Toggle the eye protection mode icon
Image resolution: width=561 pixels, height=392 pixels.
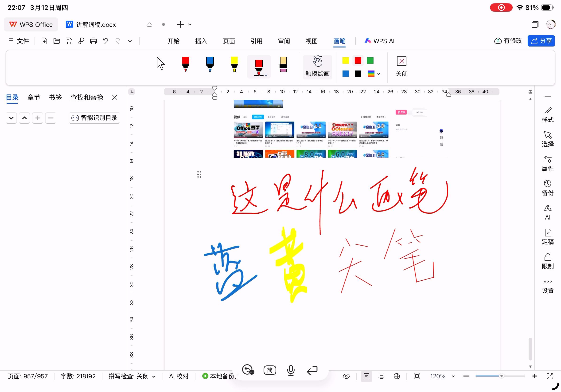click(346, 376)
